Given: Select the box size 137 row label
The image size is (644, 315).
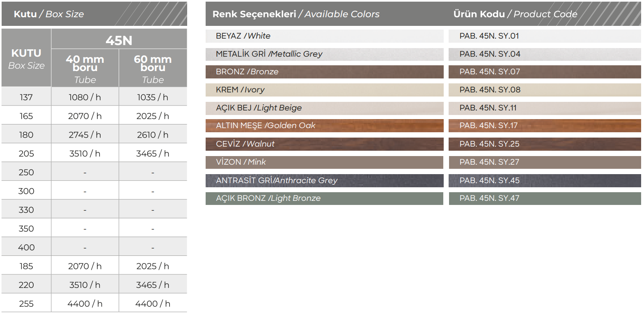Looking at the screenshot, I should [26, 97].
